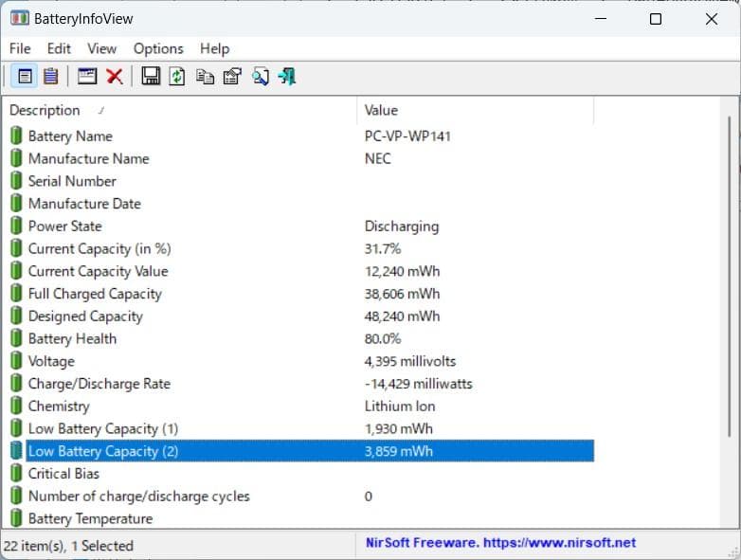Click the battery icon beside Serial Number
This screenshot has height=560, width=741.
pyautogui.click(x=16, y=181)
